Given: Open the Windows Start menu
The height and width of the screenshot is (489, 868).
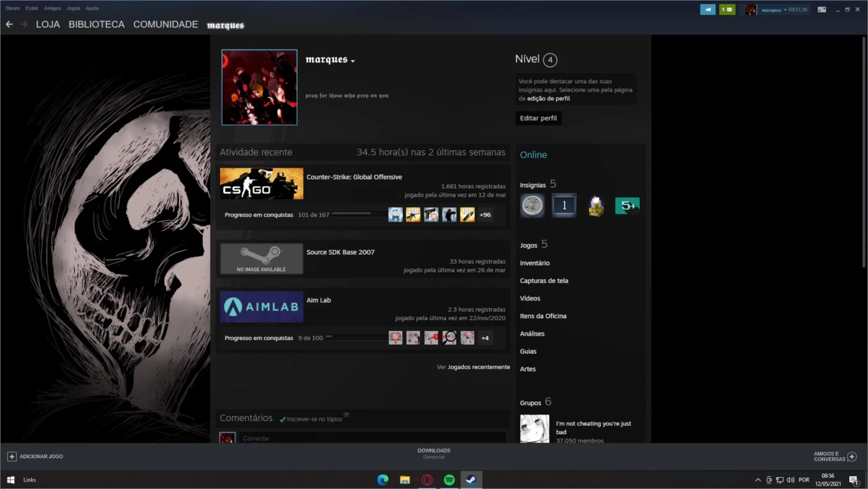Looking at the screenshot, I should (11, 480).
